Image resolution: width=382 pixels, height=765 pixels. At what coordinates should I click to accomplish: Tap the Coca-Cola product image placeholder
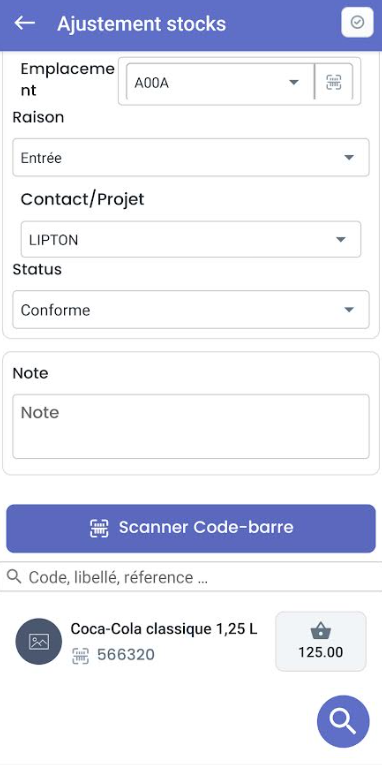coord(39,642)
